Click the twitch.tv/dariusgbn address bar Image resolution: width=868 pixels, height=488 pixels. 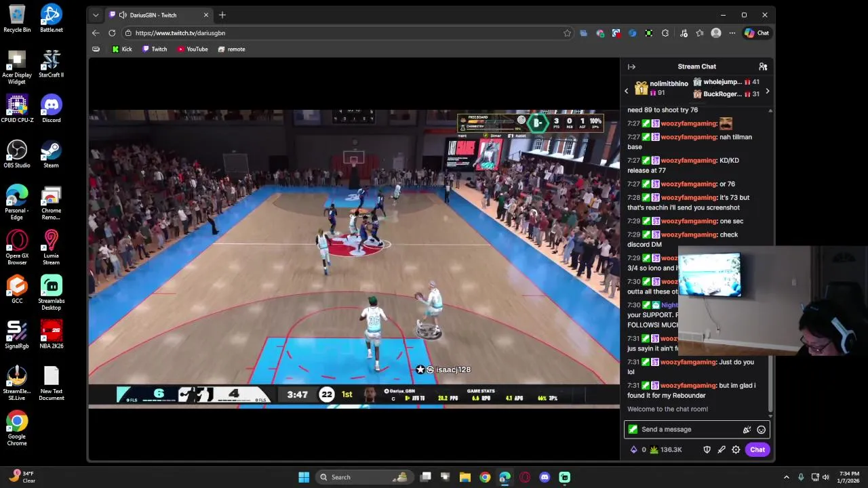tap(347, 33)
